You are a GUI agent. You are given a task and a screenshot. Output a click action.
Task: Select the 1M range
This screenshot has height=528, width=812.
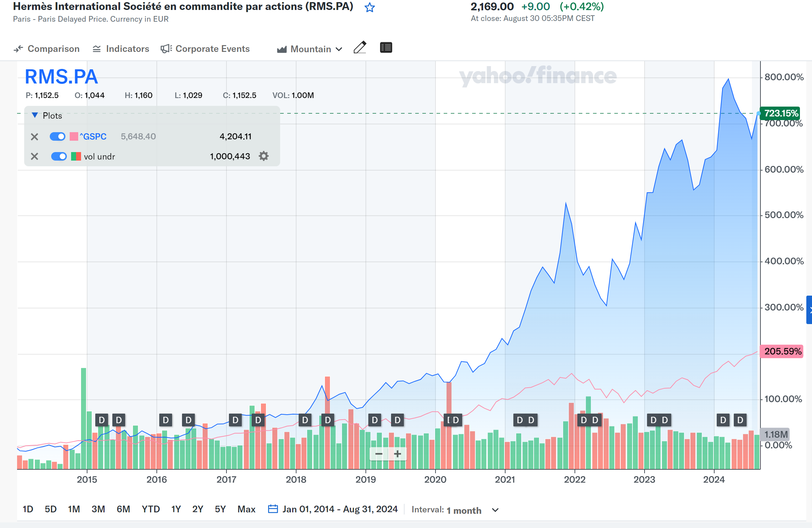(74, 509)
